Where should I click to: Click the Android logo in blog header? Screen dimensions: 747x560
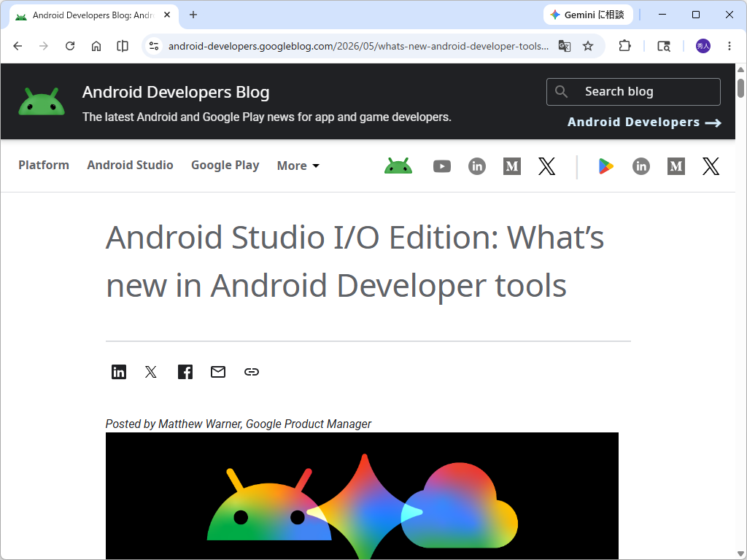pyautogui.click(x=42, y=101)
